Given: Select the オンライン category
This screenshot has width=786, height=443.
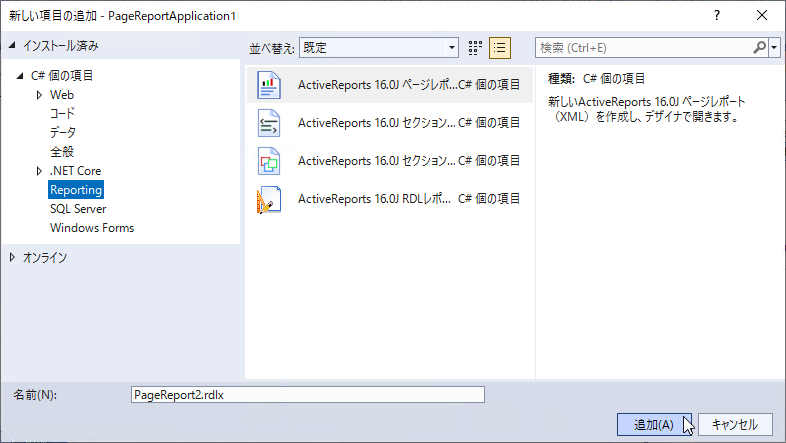Looking at the screenshot, I should [45, 258].
